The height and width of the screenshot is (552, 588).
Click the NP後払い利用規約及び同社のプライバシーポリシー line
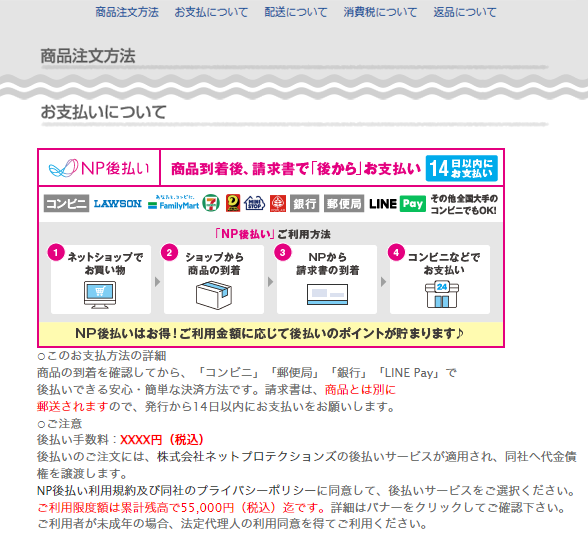click(x=306, y=490)
